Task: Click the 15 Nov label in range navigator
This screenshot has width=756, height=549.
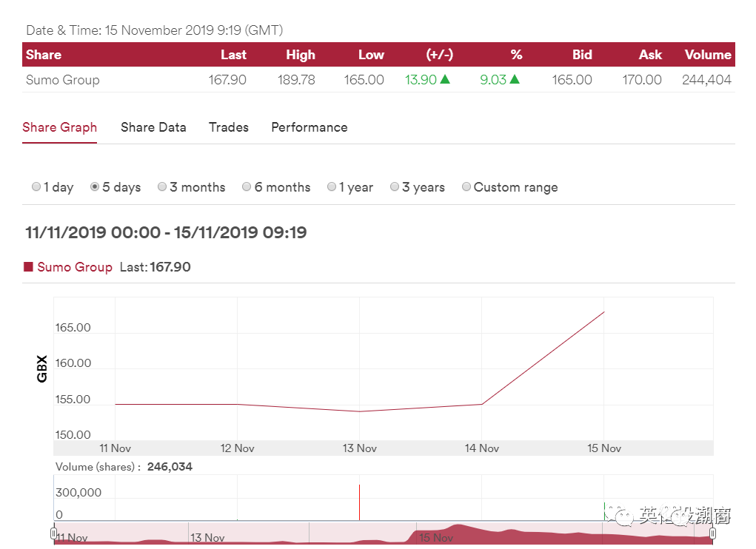Action: [436, 537]
